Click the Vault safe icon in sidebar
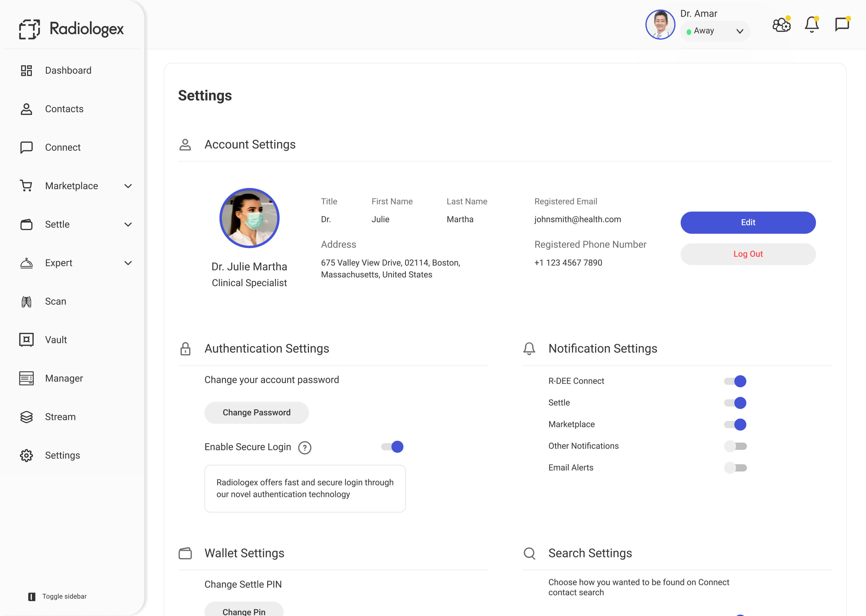The width and height of the screenshot is (866, 616). tap(26, 340)
